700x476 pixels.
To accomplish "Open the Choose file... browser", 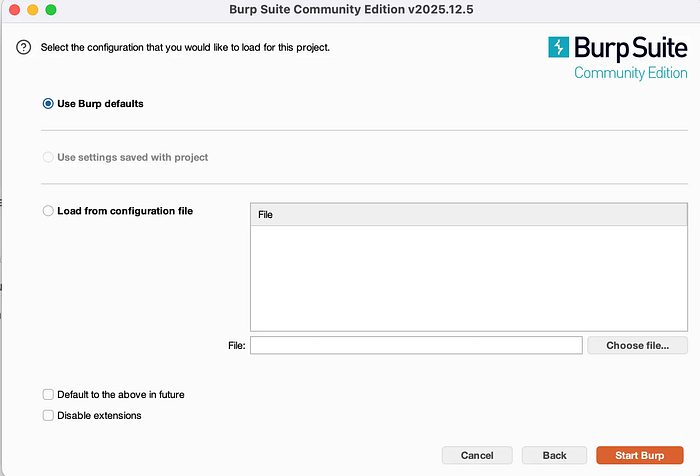I will pyautogui.click(x=638, y=345).
